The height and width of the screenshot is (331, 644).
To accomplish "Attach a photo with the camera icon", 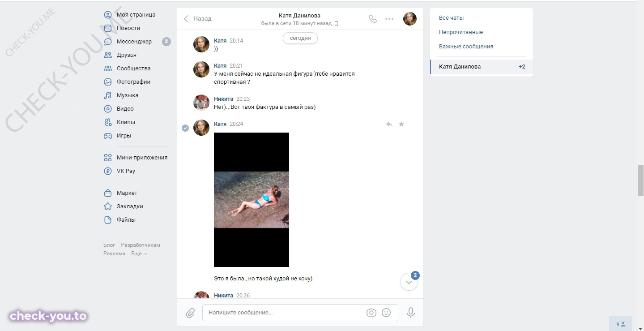I will click(x=371, y=313).
